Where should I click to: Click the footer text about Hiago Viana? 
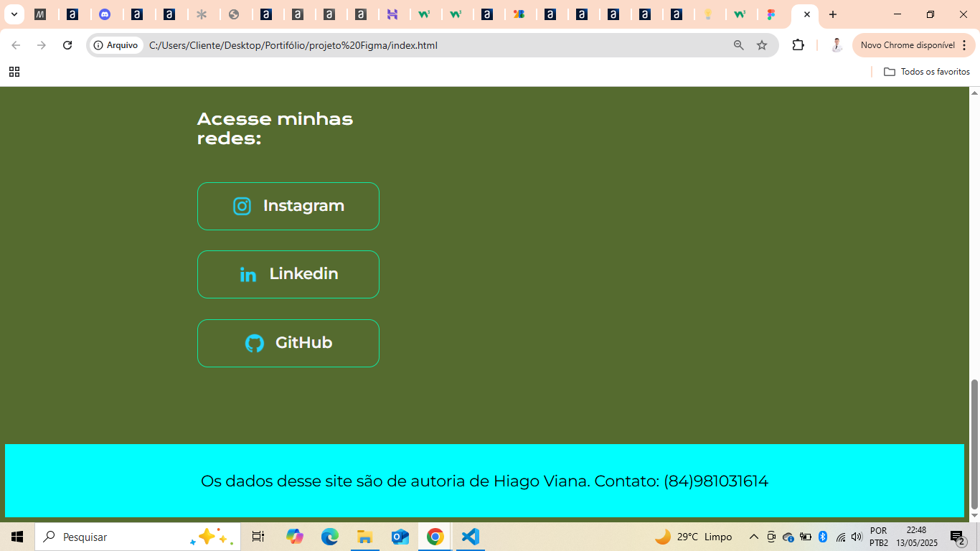click(x=484, y=481)
